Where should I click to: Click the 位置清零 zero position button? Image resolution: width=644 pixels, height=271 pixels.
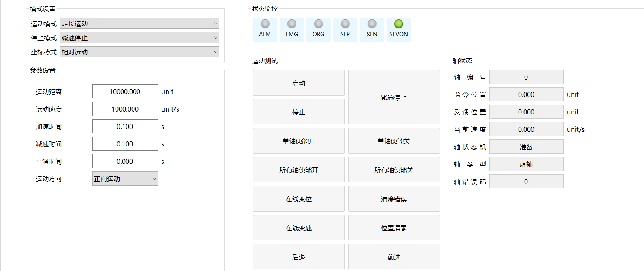[x=394, y=228]
